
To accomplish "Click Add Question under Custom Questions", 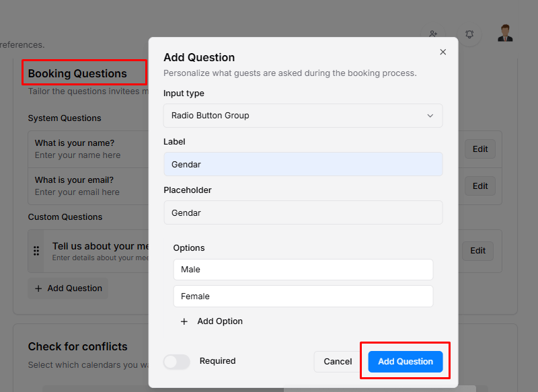I will [x=68, y=288].
